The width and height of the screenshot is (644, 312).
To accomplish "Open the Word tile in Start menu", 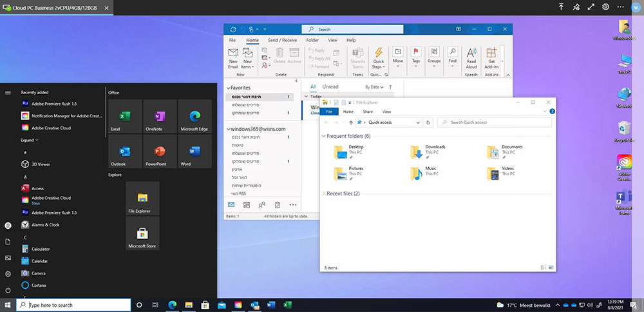I will pyautogui.click(x=194, y=151).
